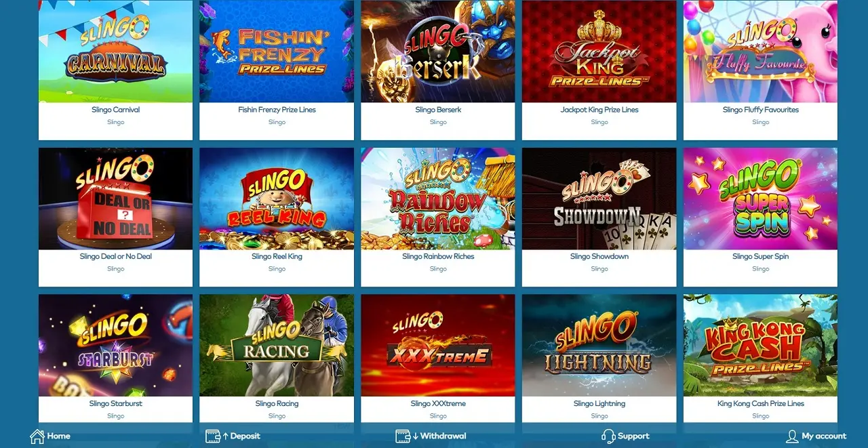Click the My account person icon
This screenshot has width=868, height=448.
[x=792, y=436]
